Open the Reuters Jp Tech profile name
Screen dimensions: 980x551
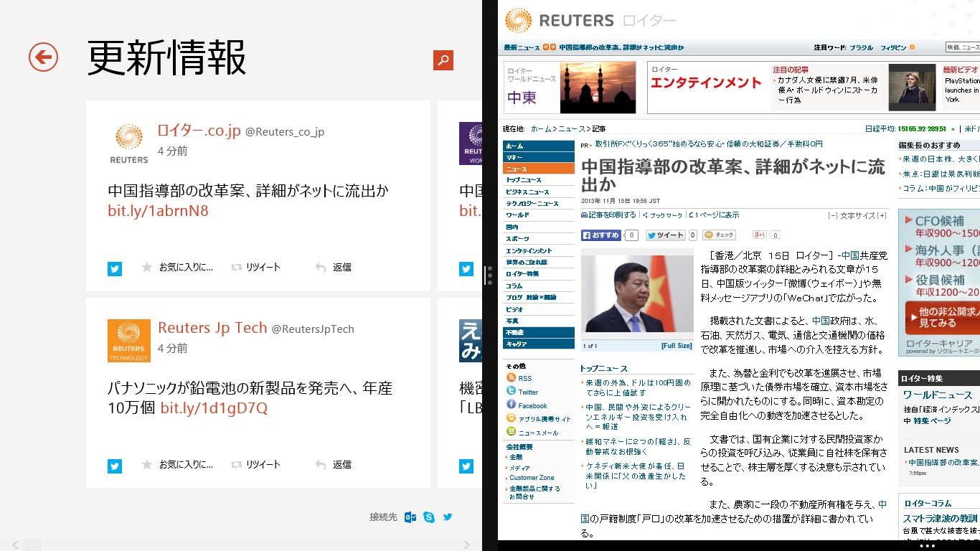tap(212, 328)
